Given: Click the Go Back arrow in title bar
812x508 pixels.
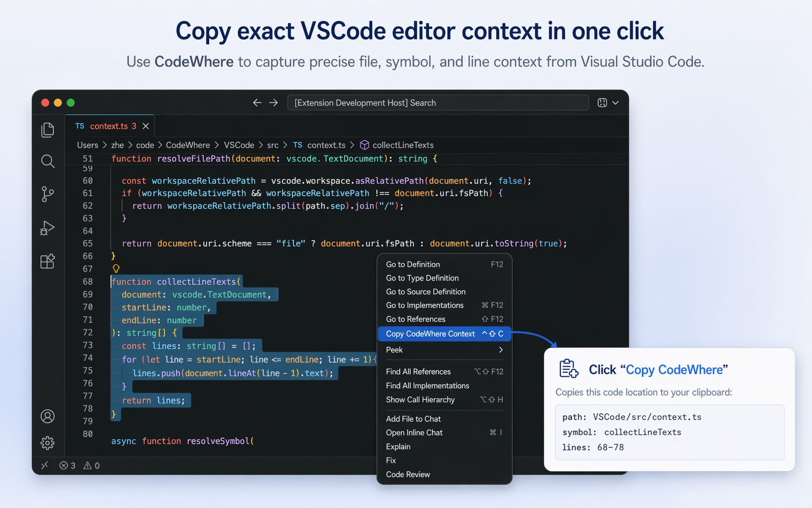Looking at the screenshot, I should tap(257, 102).
